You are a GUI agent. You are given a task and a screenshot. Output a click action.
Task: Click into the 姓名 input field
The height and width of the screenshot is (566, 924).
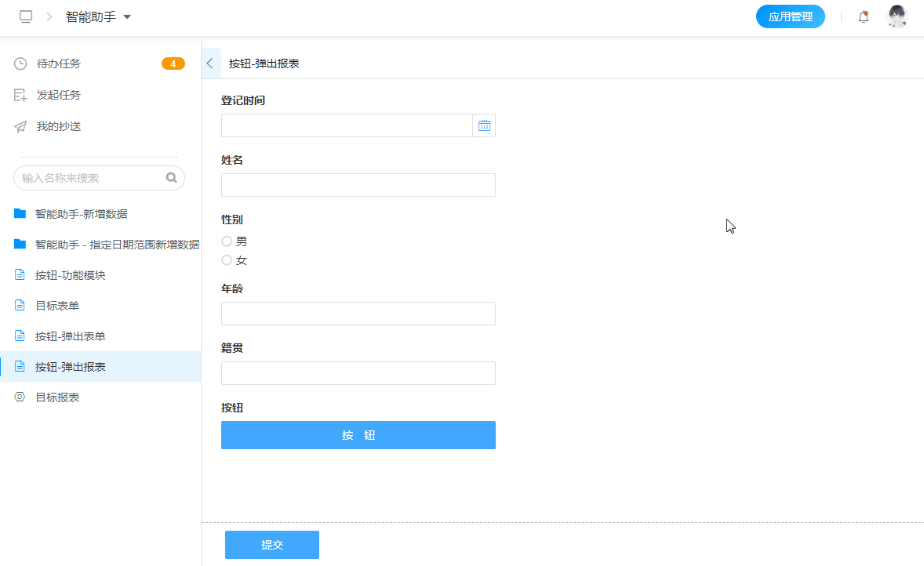[x=358, y=185]
